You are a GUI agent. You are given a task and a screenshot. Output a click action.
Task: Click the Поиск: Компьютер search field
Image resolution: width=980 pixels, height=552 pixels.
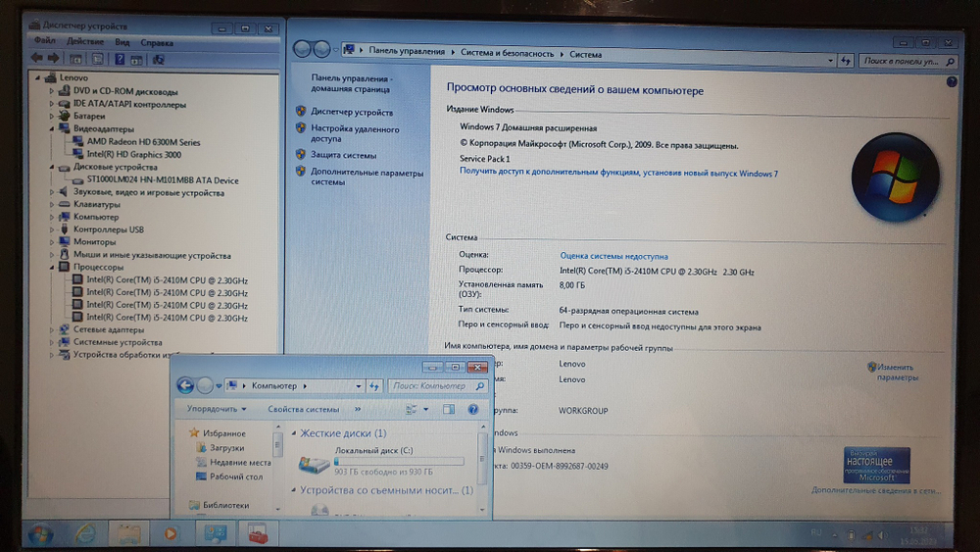point(437,386)
